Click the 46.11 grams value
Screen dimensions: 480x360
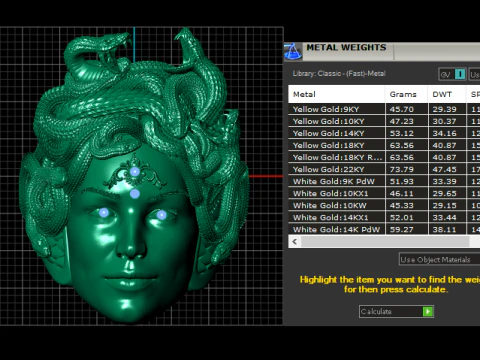[402, 193]
